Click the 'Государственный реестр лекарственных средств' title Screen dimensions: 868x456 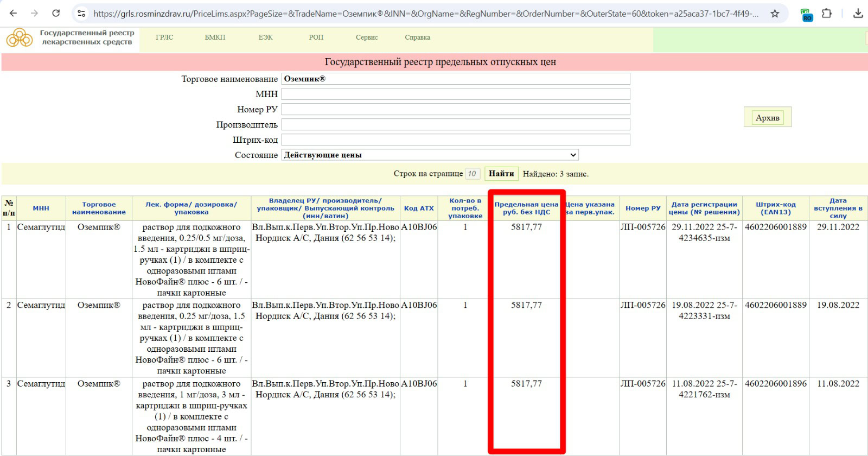point(87,37)
